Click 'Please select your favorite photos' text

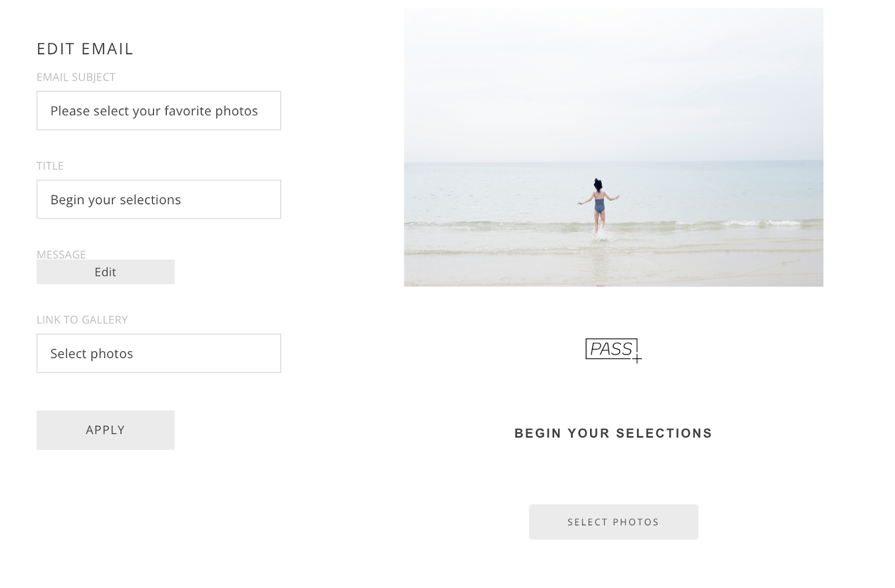pyautogui.click(x=154, y=111)
